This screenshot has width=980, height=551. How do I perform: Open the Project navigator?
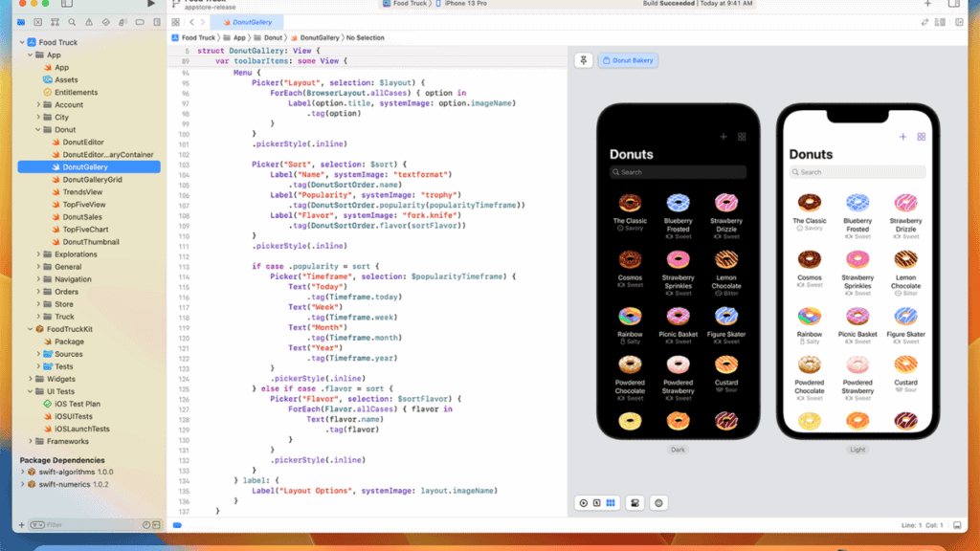(x=21, y=22)
